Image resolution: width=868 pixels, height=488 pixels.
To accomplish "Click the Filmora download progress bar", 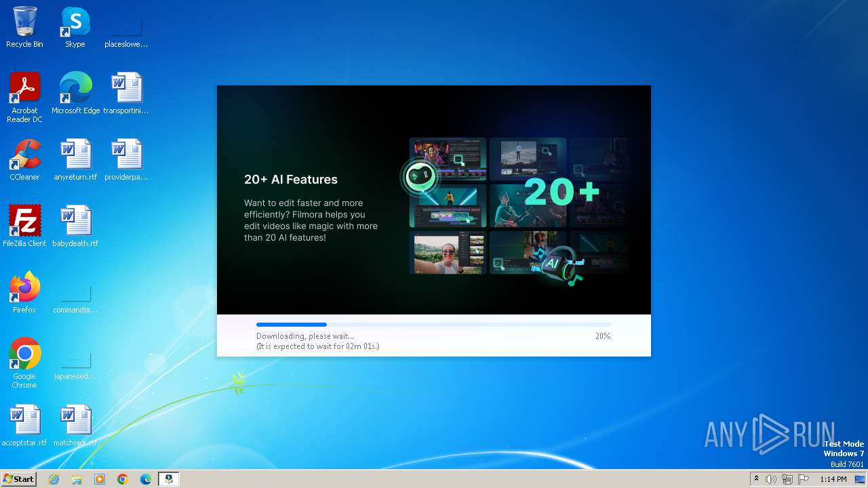I will 433,325.
